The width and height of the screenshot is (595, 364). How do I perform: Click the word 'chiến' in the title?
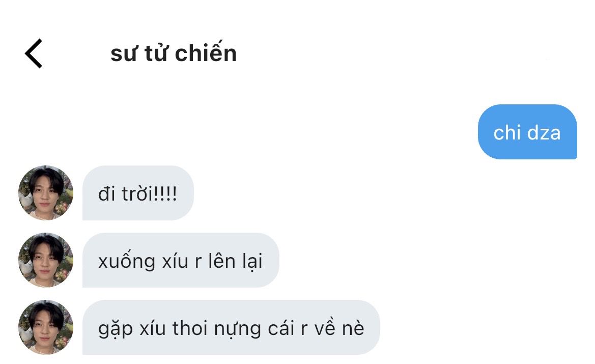pos(206,53)
